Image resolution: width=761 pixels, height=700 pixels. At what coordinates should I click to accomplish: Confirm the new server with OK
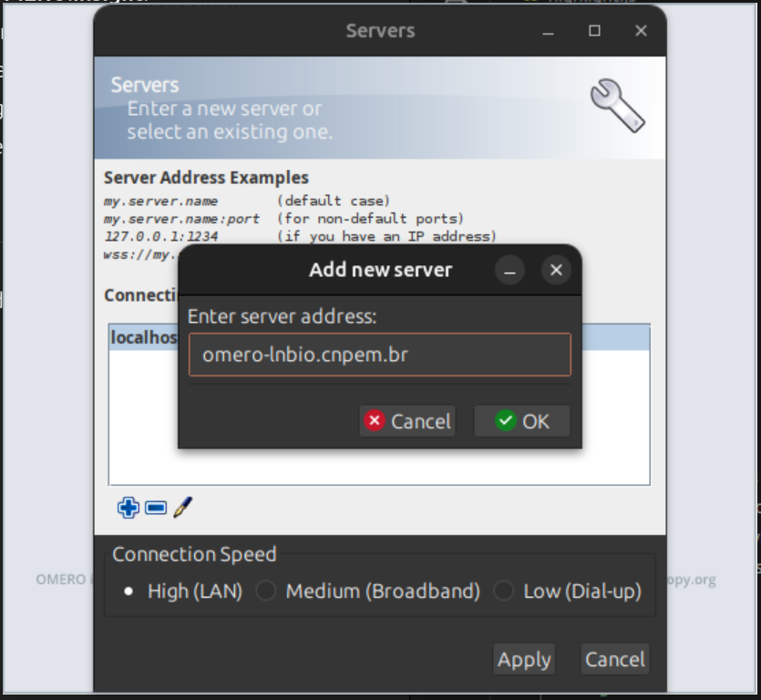click(x=522, y=421)
